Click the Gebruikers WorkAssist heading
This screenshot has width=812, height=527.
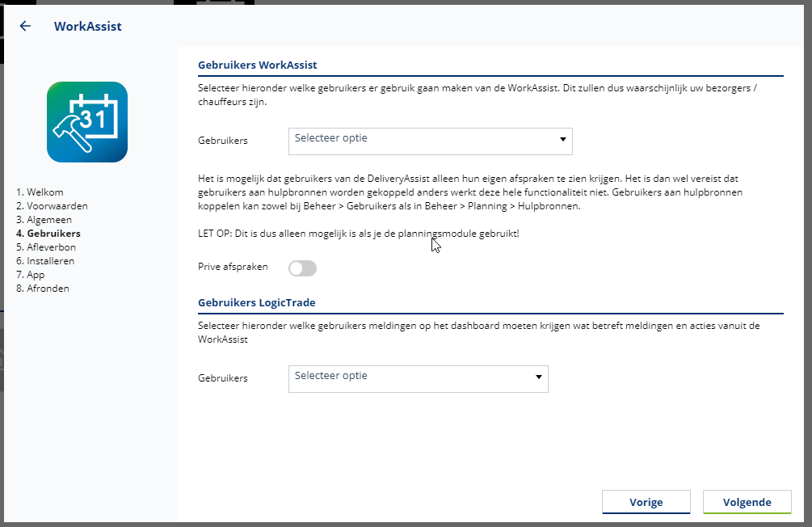[x=258, y=65]
